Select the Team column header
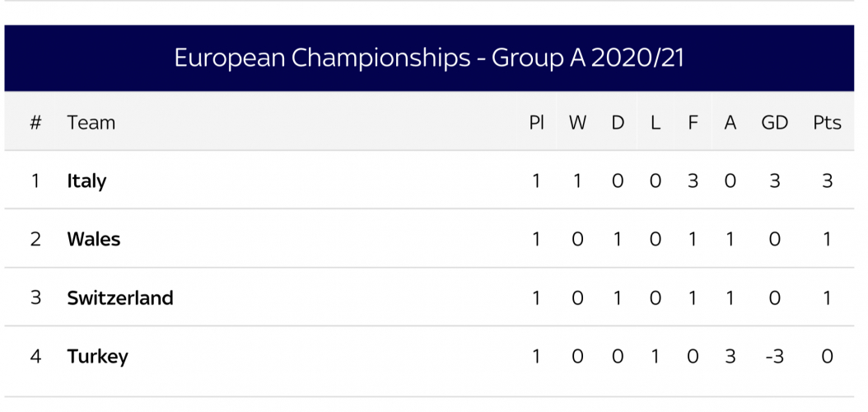The width and height of the screenshot is (868, 412). tap(91, 123)
